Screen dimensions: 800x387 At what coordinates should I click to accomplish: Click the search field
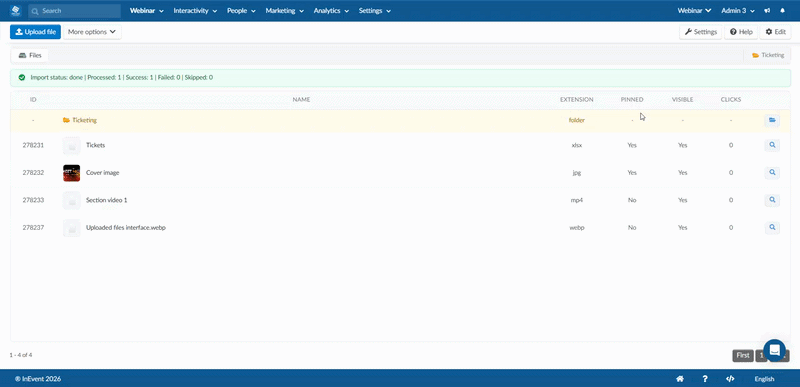point(74,11)
